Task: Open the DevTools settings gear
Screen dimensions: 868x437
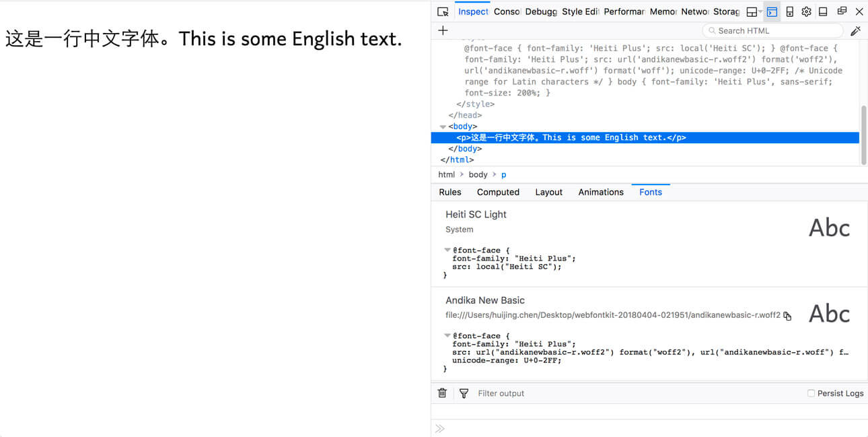Action: pos(806,11)
